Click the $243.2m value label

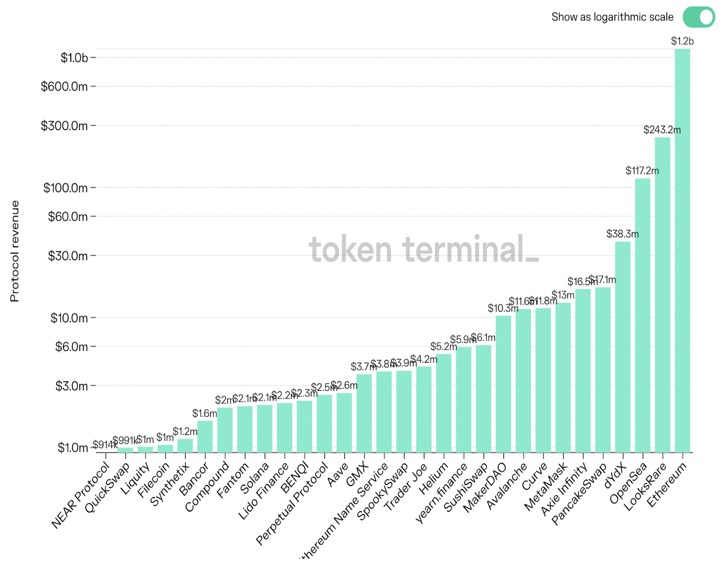click(662, 130)
